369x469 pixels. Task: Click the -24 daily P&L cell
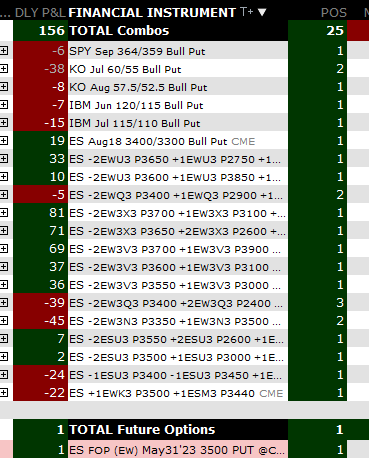pyautogui.click(x=40, y=375)
